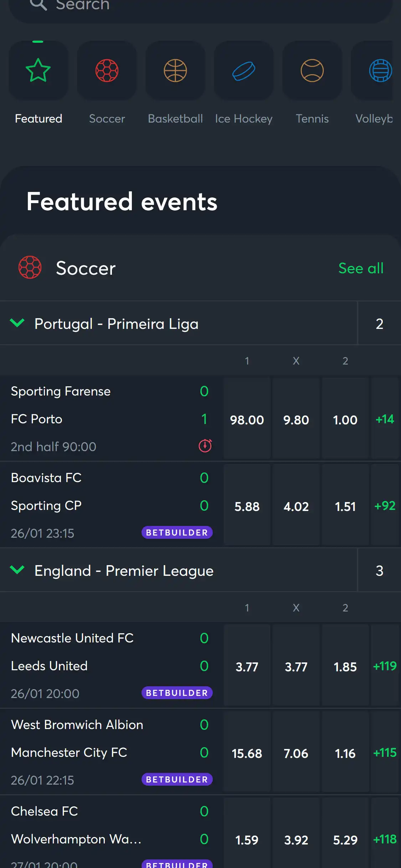The width and height of the screenshot is (401, 868).
Task: Click the live stopwatch icon for Farense match
Action: tap(205, 446)
